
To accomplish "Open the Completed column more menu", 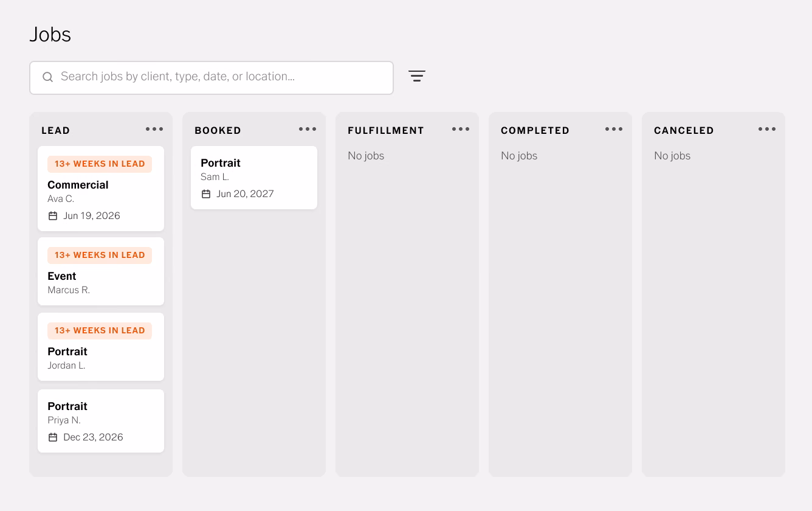I will click(x=614, y=129).
